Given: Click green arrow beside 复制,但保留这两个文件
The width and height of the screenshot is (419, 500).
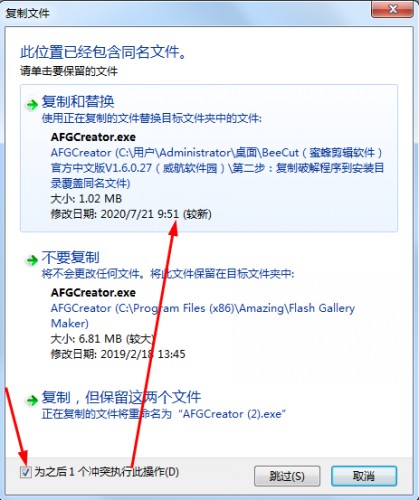Looking at the screenshot, I should (32, 400).
